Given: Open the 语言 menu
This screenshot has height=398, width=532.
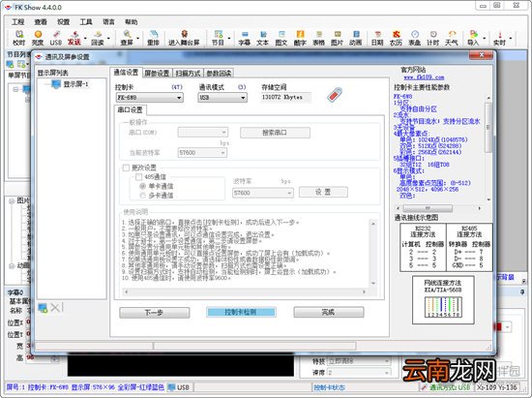Looking at the screenshot, I should (108, 21).
